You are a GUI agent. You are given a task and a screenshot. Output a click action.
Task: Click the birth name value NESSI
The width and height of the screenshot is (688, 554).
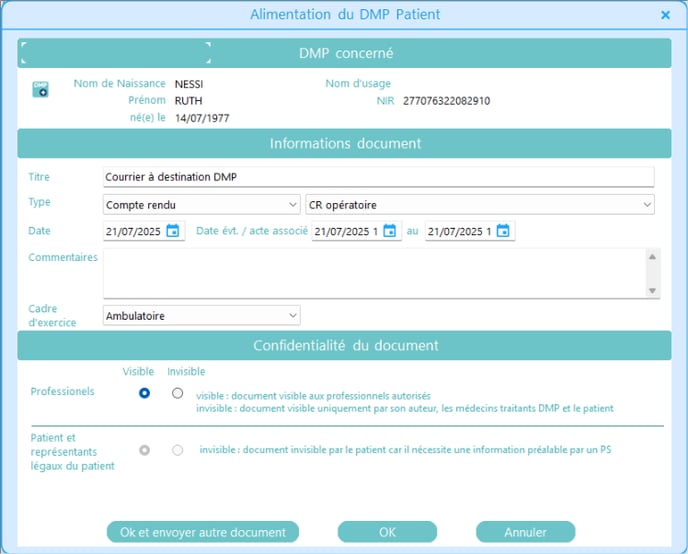pyautogui.click(x=189, y=84)
